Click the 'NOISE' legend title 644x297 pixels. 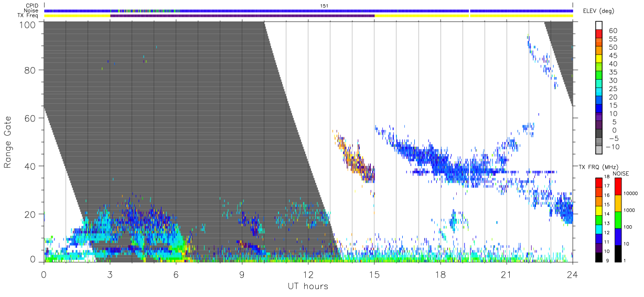(x=621, y=173)
